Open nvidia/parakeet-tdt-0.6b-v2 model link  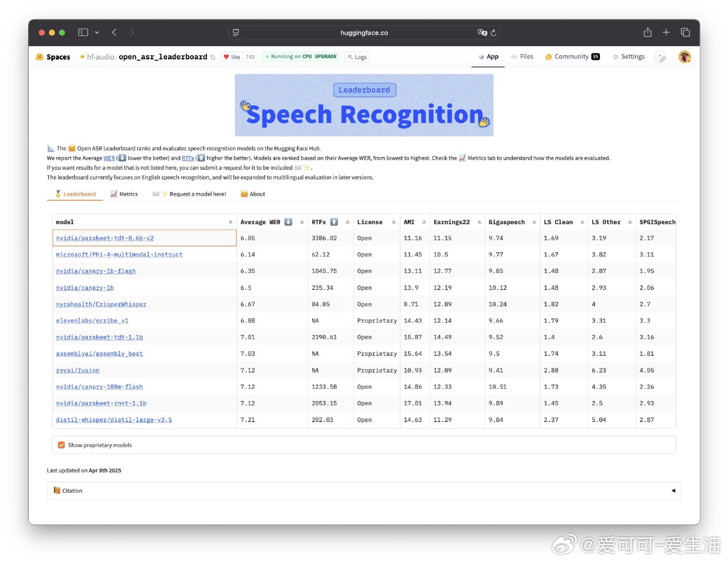[x=105, y=238]
